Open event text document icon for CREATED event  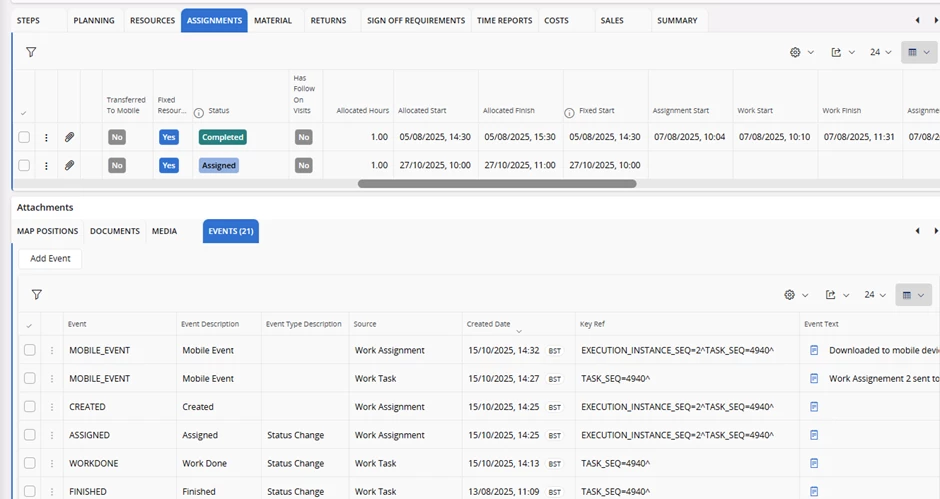(814, 407)
